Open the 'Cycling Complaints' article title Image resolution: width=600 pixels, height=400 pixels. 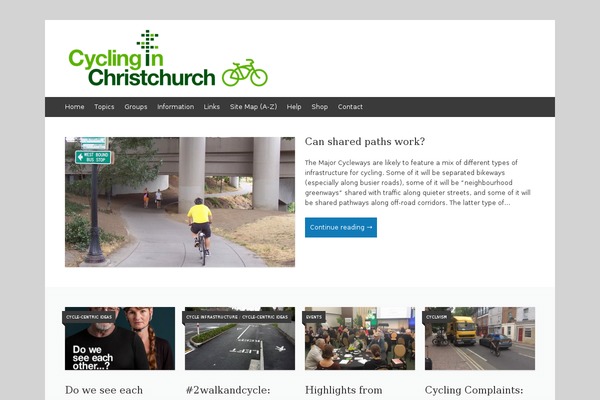pyautogui.click(x=474, y=390)
